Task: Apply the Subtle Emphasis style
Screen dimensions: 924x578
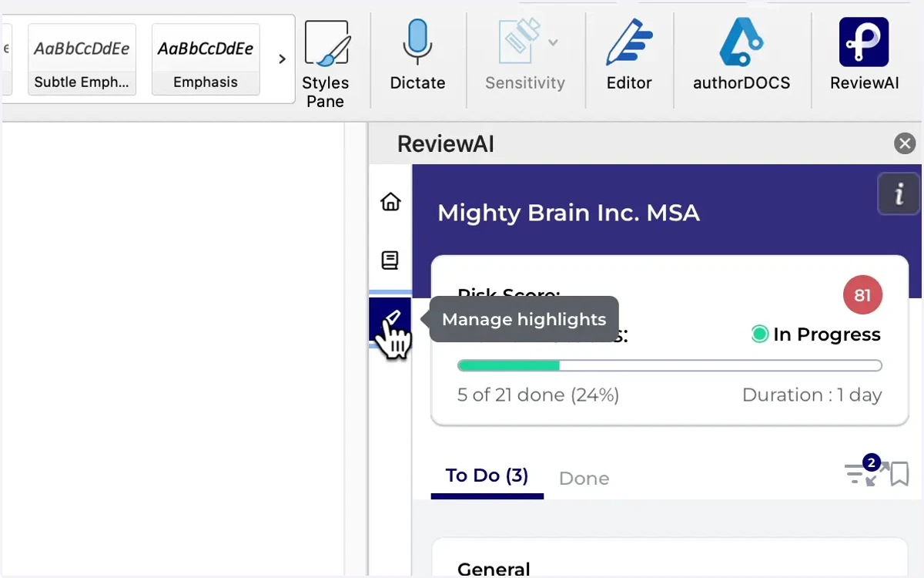Action: 82,59
